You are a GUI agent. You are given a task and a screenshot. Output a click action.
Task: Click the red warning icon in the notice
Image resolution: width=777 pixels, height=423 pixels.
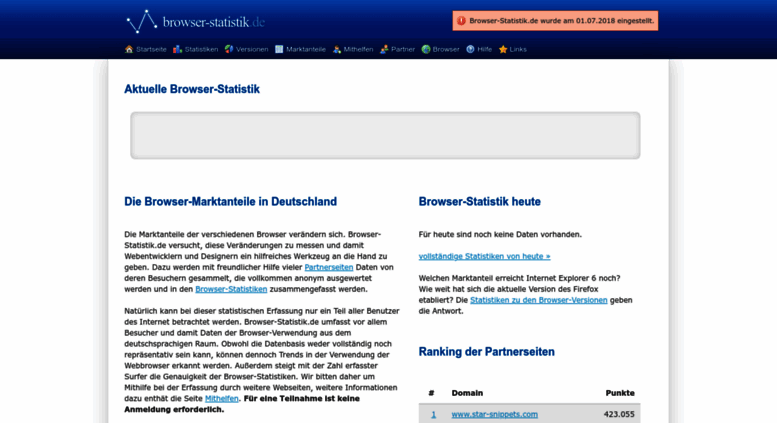[461, 21]
